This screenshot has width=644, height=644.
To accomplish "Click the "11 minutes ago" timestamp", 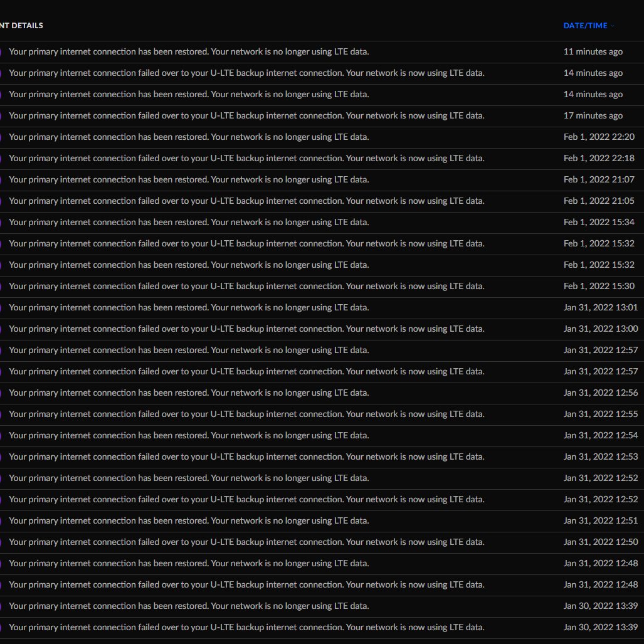I will click(593, 52).
